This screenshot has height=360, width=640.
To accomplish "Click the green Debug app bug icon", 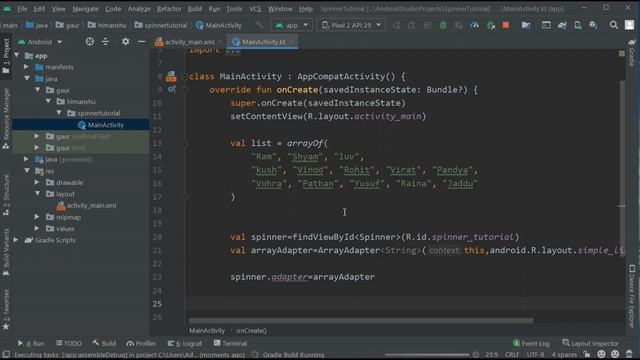I will pos(443,25).
